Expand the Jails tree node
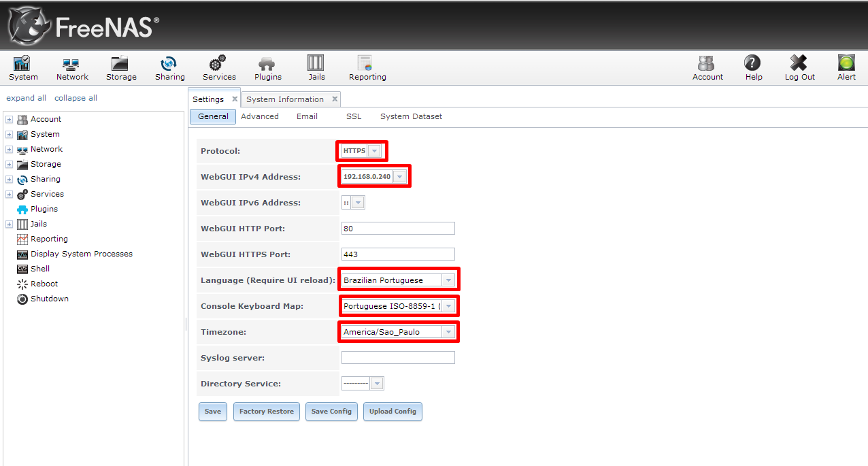The image size is (868, 466). 10,224
